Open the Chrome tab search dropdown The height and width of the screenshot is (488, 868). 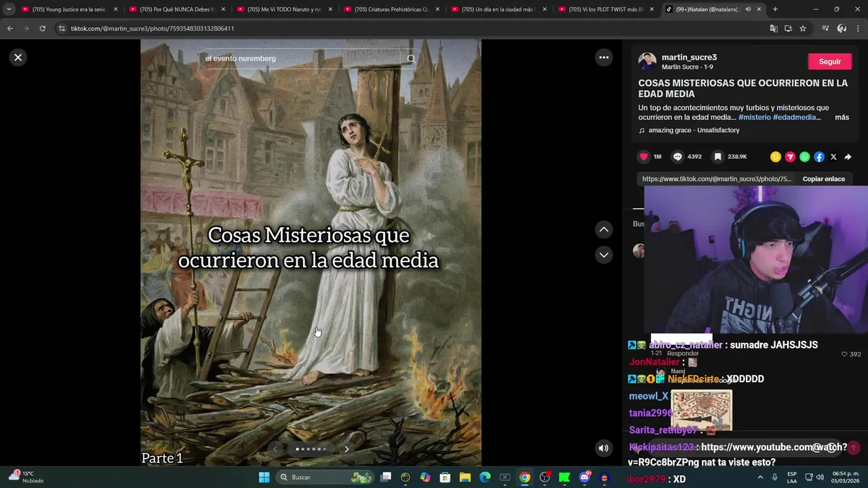[x=8, y=9]
